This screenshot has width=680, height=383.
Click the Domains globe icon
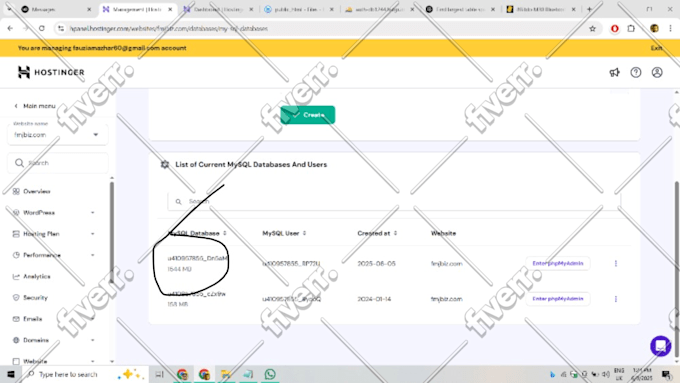16,340
